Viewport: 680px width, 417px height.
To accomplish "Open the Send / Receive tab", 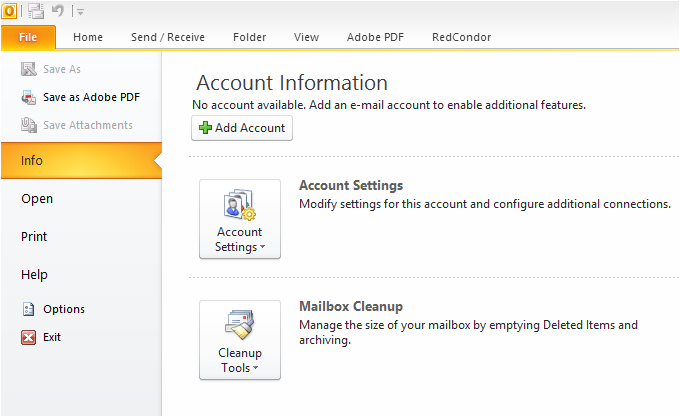I will coord(168,37).
